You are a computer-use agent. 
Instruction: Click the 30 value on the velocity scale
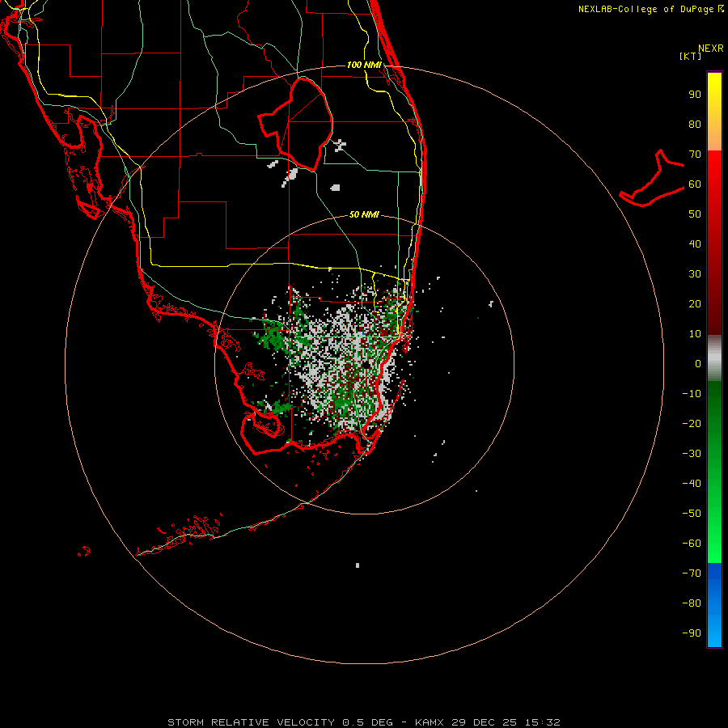tap(695, 274)
